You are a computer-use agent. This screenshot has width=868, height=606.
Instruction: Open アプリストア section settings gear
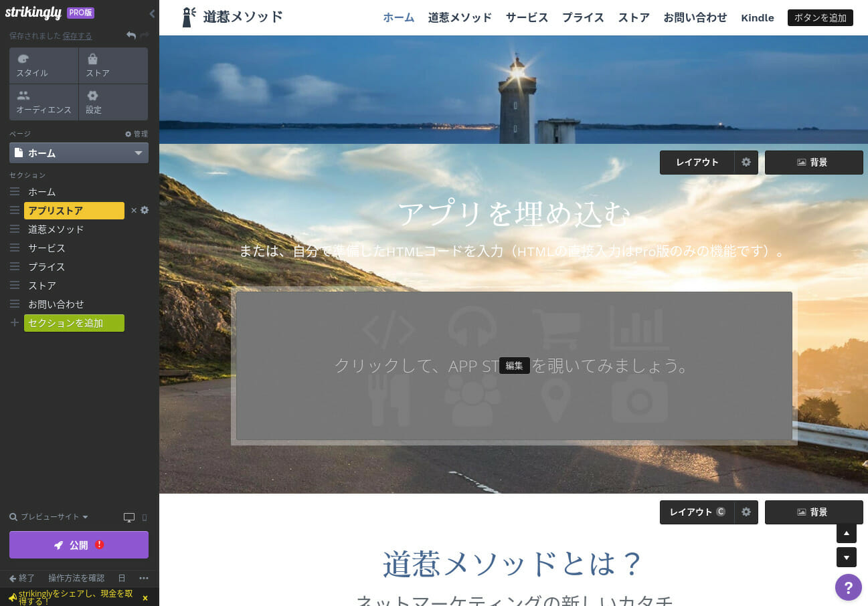coord(145,210)
